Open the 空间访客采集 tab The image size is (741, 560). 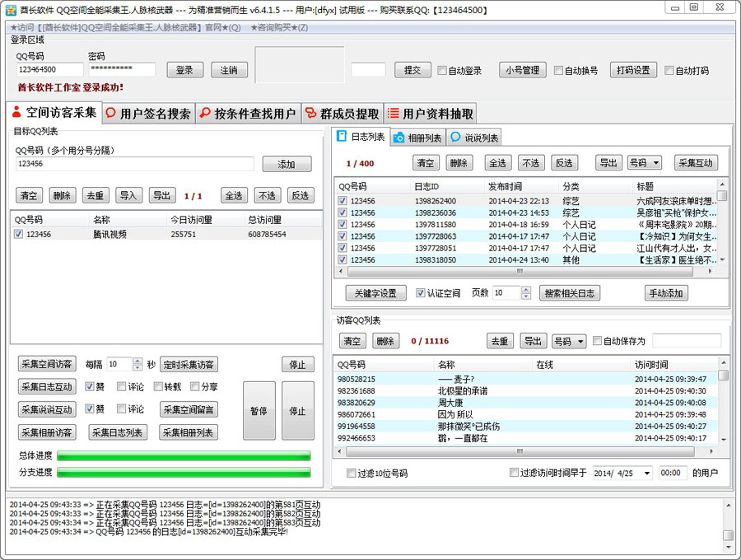coord(55,113)
